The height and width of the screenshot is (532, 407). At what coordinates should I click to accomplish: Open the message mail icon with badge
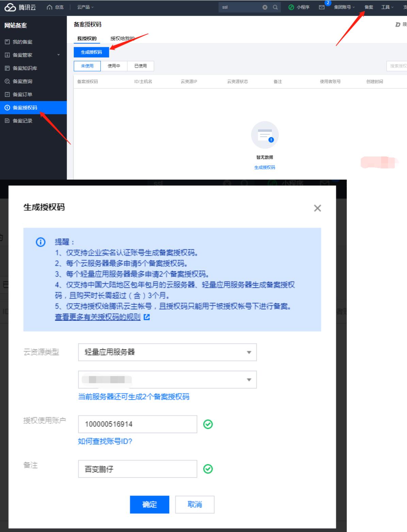point(322,7)
